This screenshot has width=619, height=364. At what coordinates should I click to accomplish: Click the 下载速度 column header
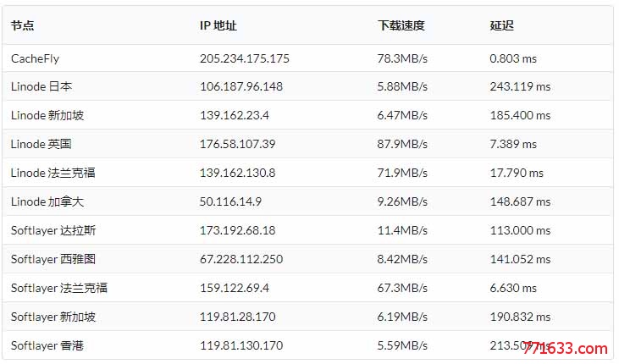coord(401,25)
